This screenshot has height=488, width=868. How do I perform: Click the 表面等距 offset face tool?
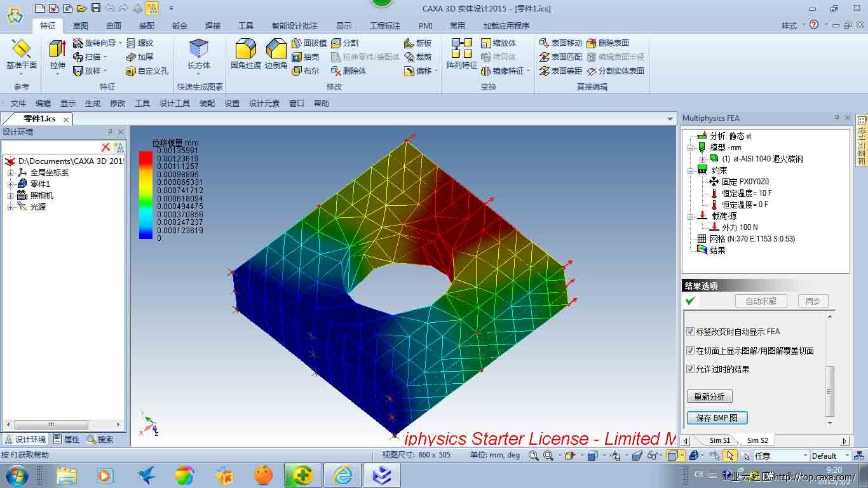coord(560,71)
